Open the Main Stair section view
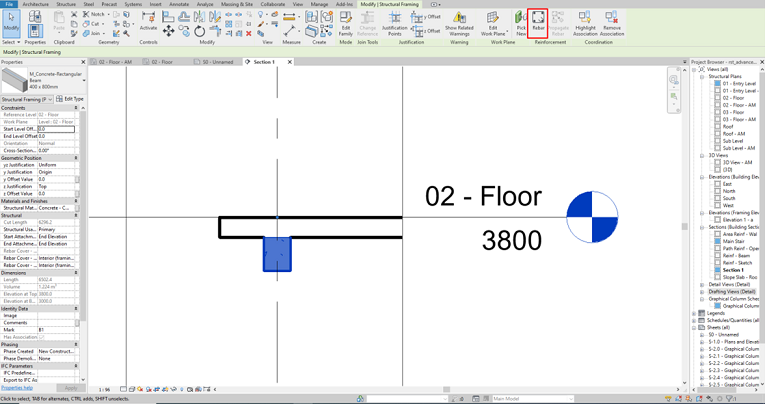The height and width of the screenshot is (404, 765). pyautogui.click(x=734, y=242)
